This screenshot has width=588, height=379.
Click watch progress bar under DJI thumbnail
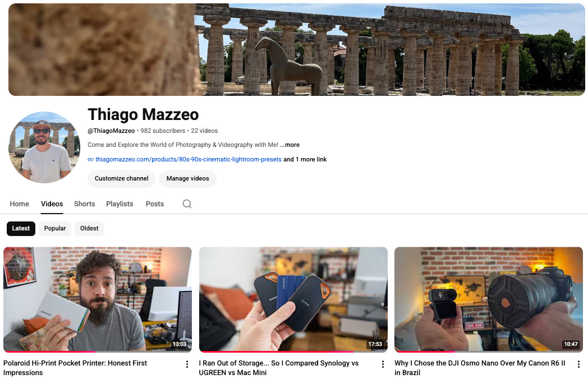click(489, 352)
